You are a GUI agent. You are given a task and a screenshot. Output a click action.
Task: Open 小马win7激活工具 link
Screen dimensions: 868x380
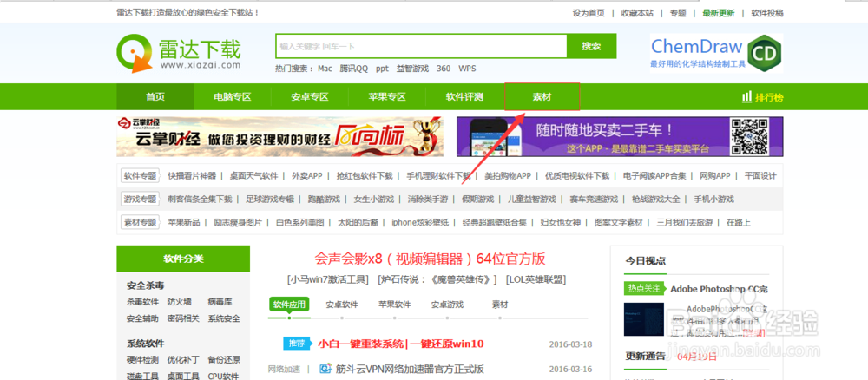(328, 279)
